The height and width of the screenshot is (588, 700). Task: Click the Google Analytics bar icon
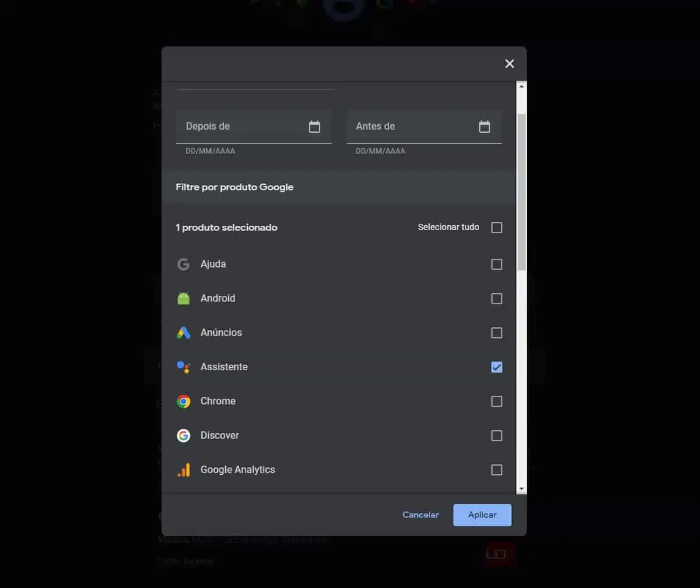(184, 470)
